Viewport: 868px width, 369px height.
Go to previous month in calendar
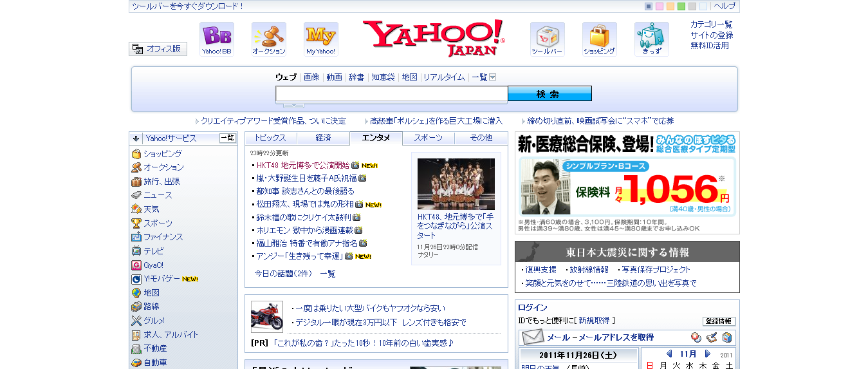[669, 354]
